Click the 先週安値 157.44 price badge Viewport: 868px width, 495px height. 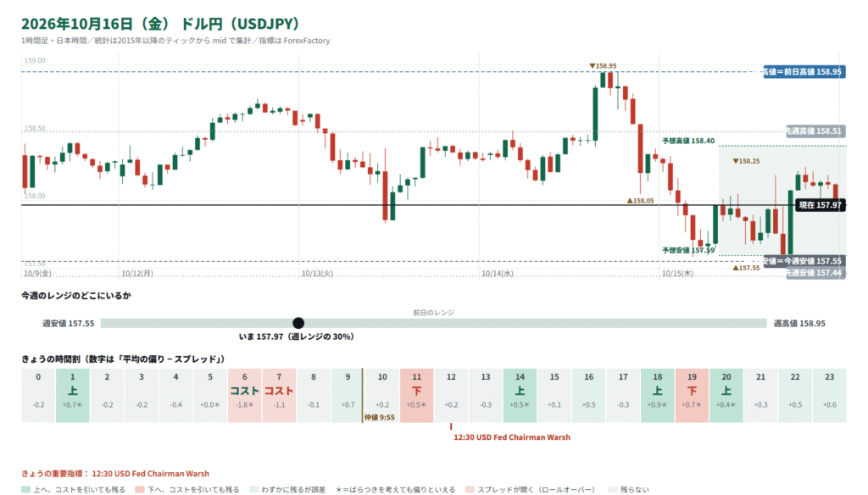815,273
